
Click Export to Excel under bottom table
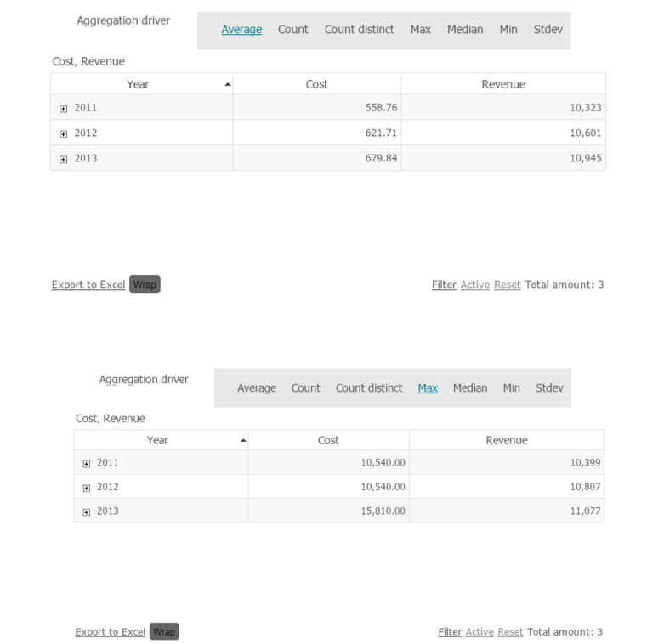(x=111, y=632)
